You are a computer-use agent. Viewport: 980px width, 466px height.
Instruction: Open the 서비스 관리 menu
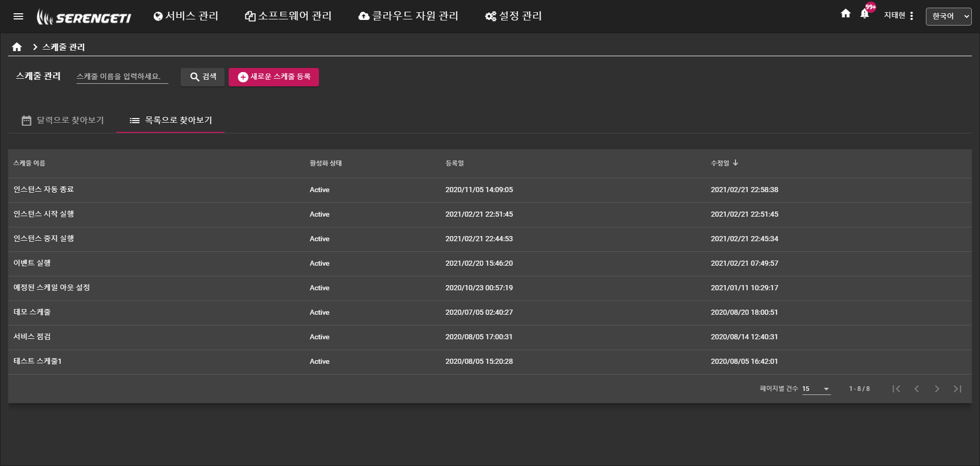pyautogui.click(x=186, y=16)
